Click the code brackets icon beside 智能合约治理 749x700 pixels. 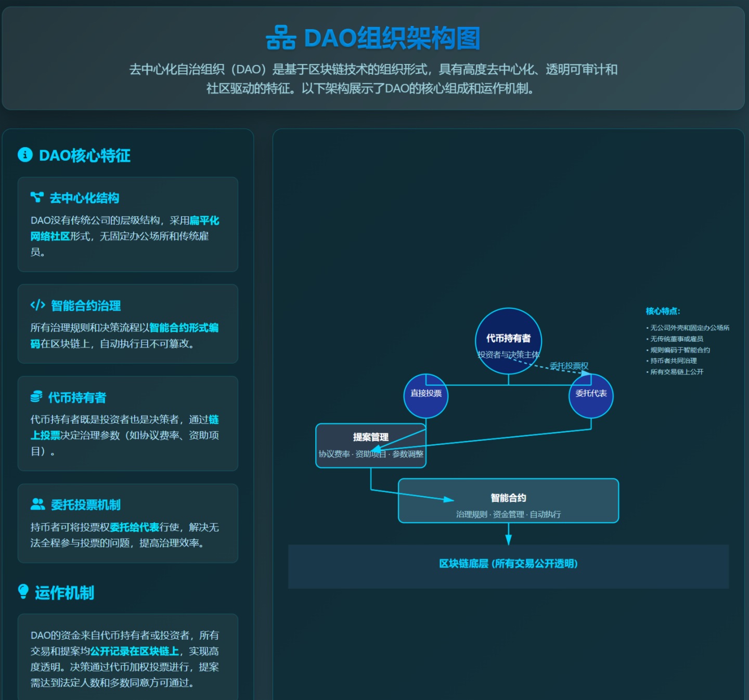pos(38,305)
